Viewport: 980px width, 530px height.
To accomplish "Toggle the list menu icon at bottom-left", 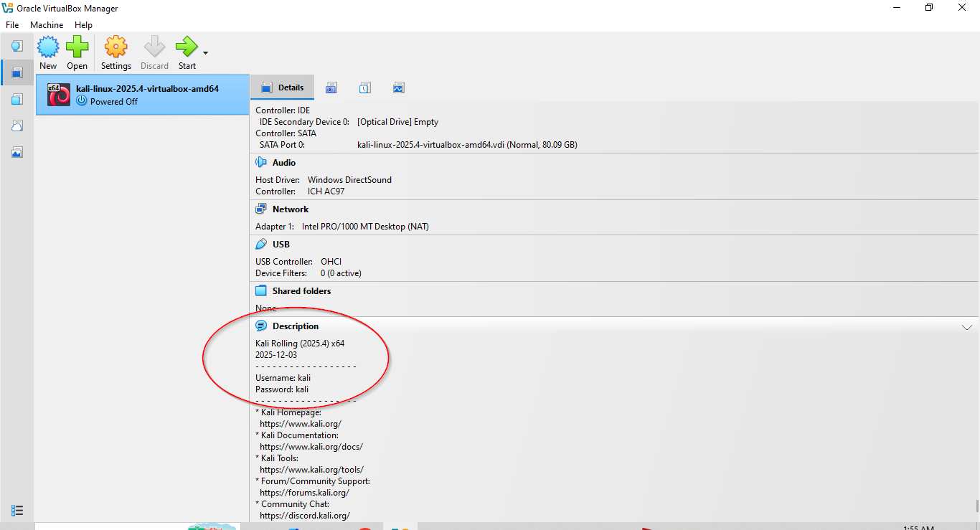I will coord(17,511).
